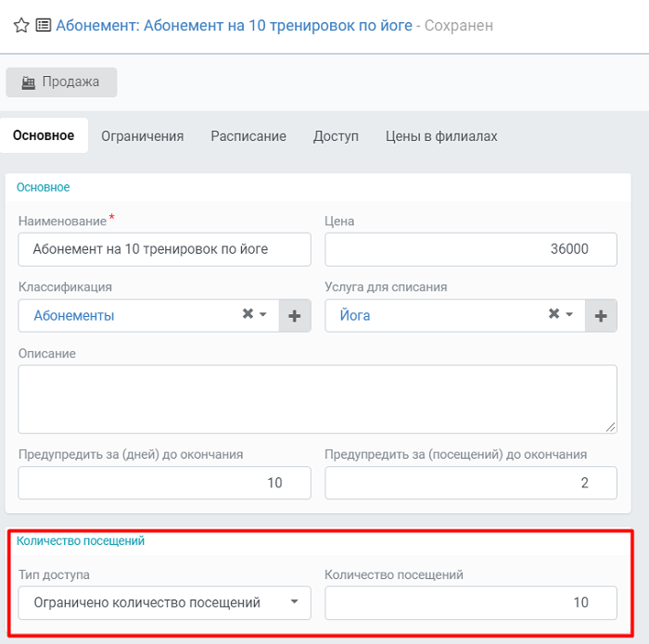Open the Тип доступа dropdown
The image size is (649, 644).
(164, 602)
